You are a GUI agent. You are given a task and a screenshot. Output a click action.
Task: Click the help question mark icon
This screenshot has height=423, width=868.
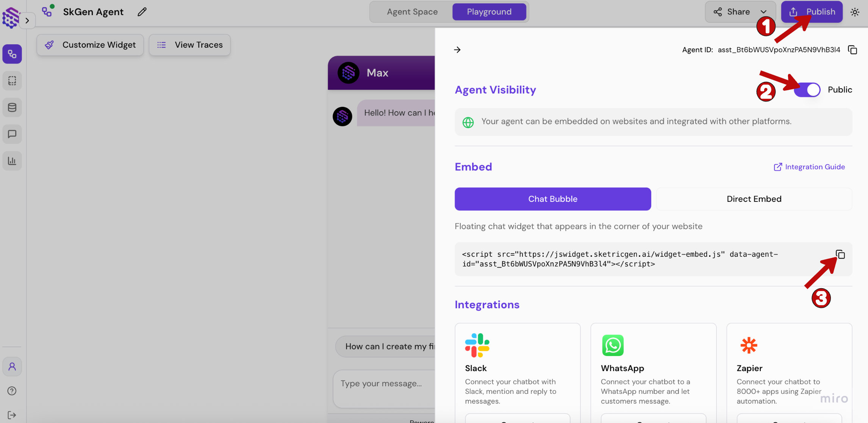click(x=11, y=391)
